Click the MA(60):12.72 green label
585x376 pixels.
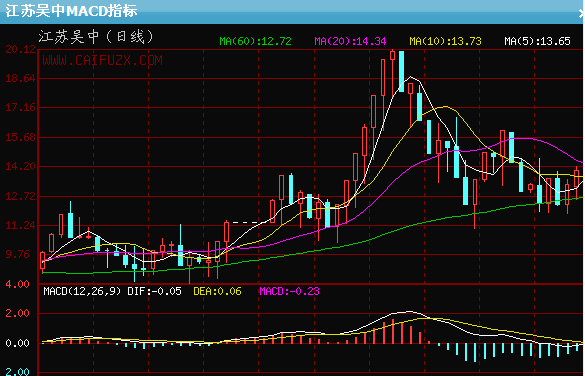tap(255, 41)
